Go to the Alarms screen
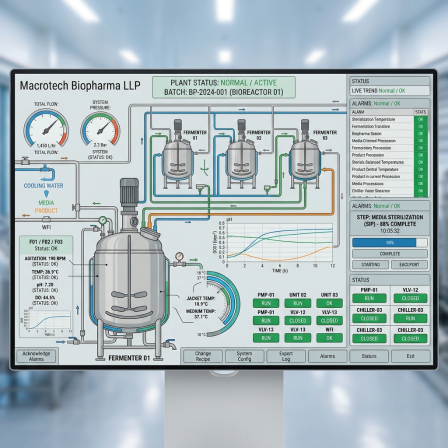This screenshot has width=448, height=448. point(327,356)
